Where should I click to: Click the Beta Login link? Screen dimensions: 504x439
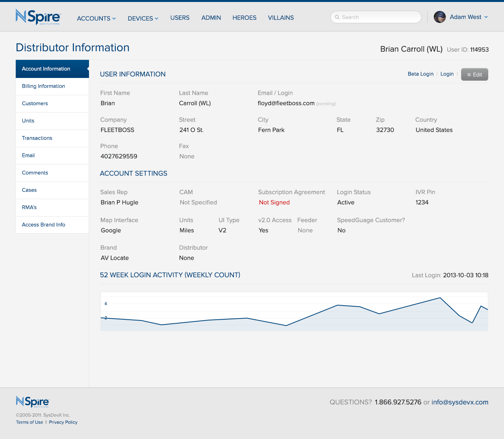(x=420, y=74)
